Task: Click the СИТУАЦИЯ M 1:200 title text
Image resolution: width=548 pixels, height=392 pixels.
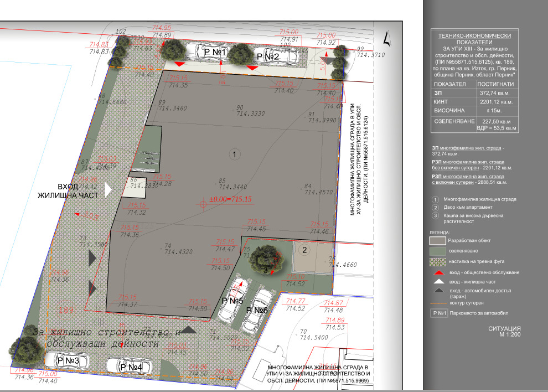Action: pyautogui.click(x=504, y=332)
